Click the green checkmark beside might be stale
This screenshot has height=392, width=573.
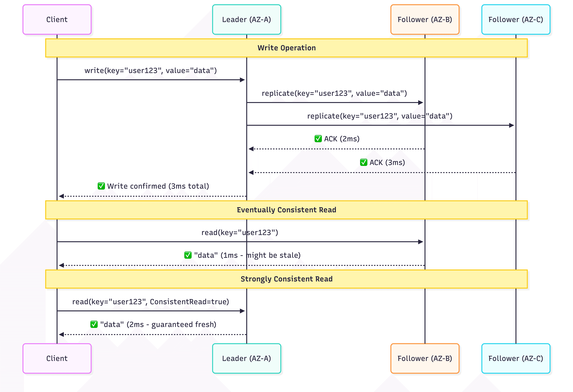[188, 255]
